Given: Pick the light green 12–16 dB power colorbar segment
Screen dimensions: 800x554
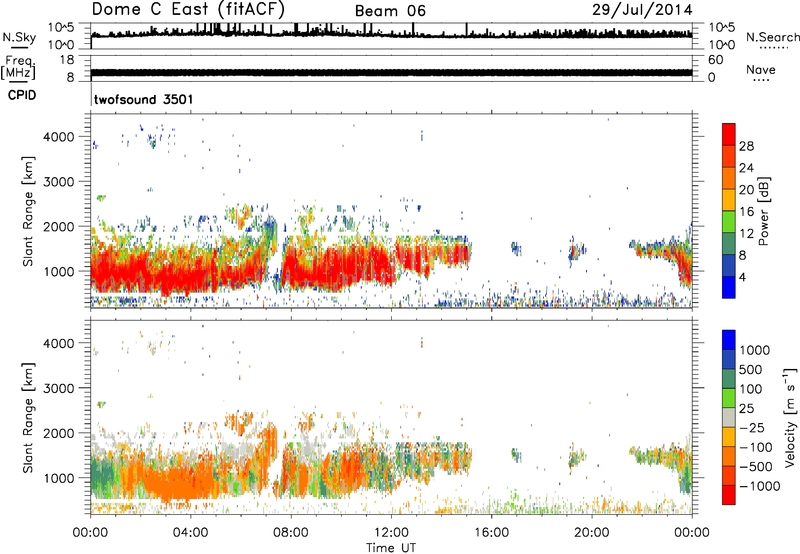Looking at the screenshot, I should pyautogui.click(x=729, y=222).
